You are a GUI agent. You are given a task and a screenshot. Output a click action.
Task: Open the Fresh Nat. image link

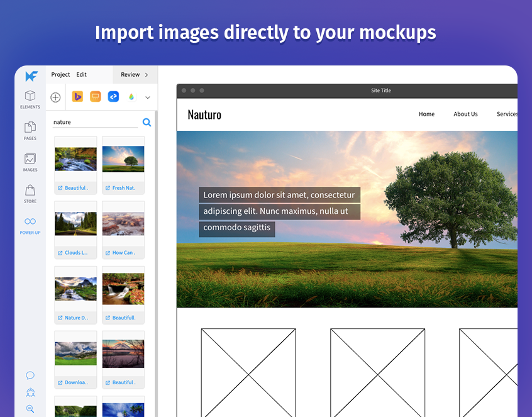point(124,187)
